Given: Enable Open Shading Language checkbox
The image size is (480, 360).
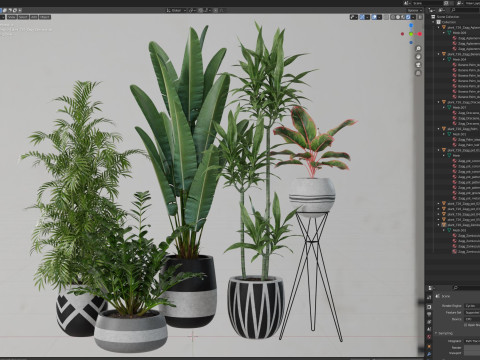Looking at the screenshot, I should [x=465, y=325].
